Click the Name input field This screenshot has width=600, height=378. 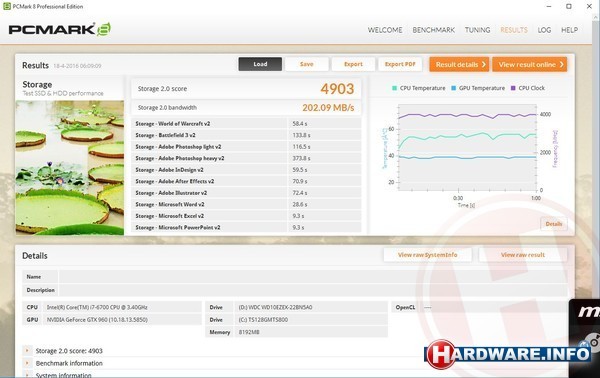click(x=313, y=277)
